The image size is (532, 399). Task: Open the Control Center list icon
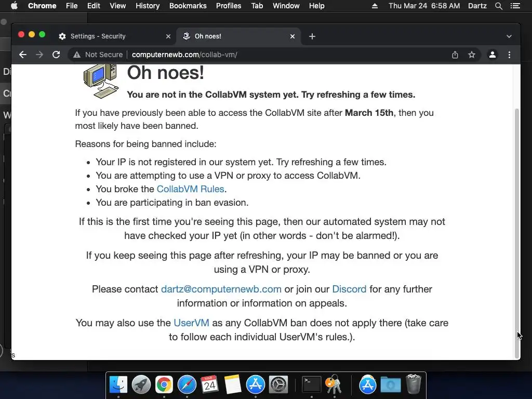tap(515, 6)
